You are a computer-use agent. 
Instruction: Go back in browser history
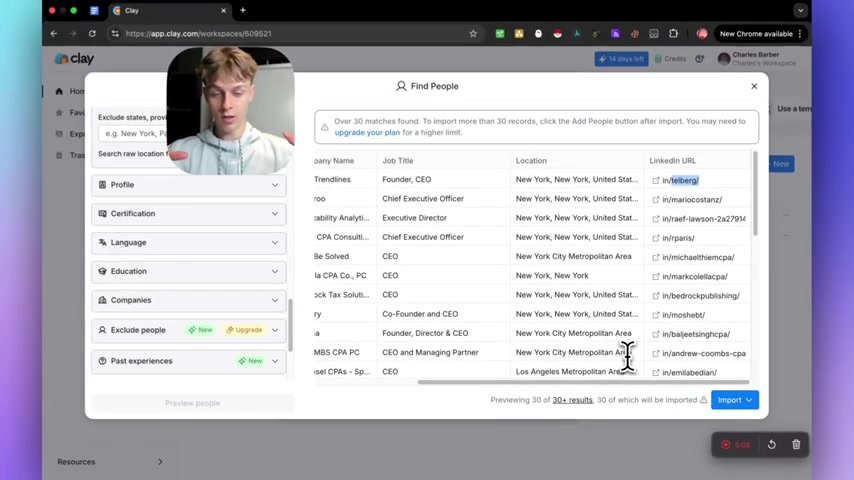[x=54, y=34]
